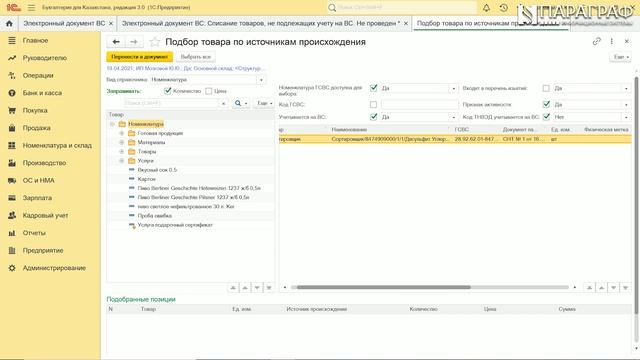Click the tree search input field
Viewport: 640px width, 360px height.
[172, 103]
